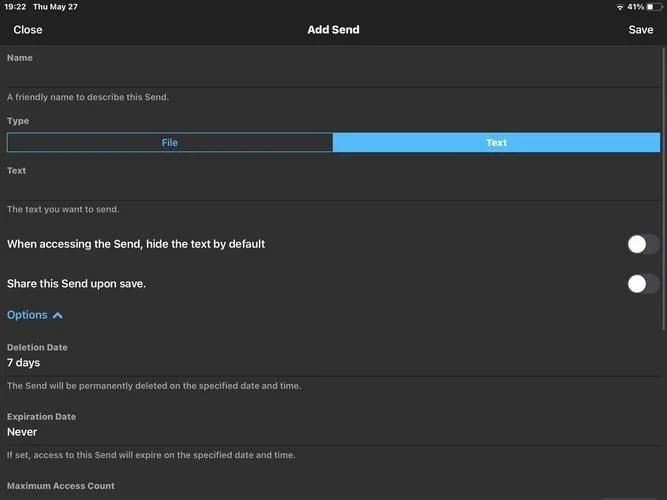Screen dimensions: 667x500
Task: Toggle hide the text by default switch
Action: (643, 244)
